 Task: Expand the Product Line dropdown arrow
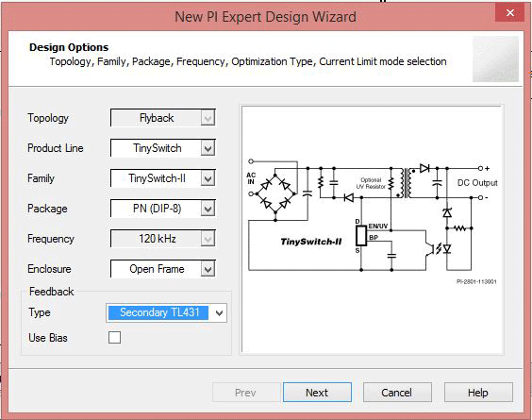[208, 148]
